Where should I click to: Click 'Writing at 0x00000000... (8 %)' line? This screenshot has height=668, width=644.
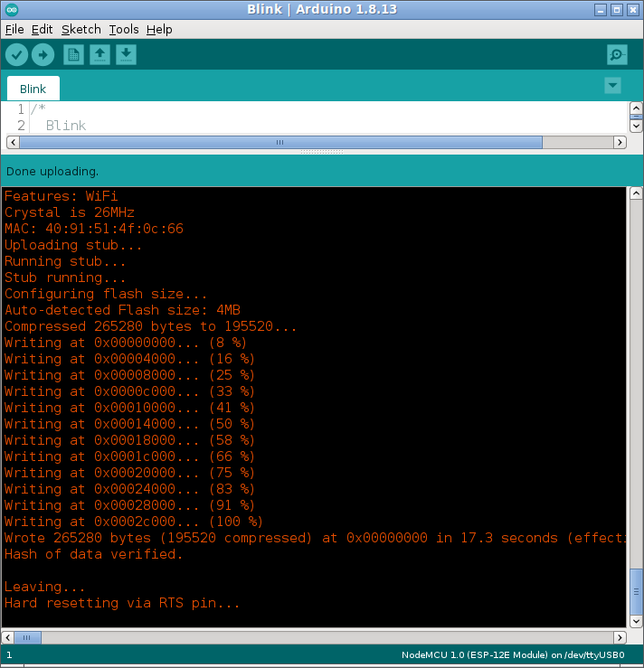tap(126, 343)
